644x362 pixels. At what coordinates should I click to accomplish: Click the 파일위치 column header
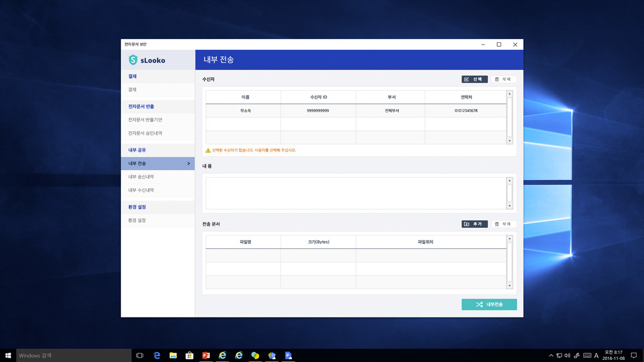click(x=431, y=242)
